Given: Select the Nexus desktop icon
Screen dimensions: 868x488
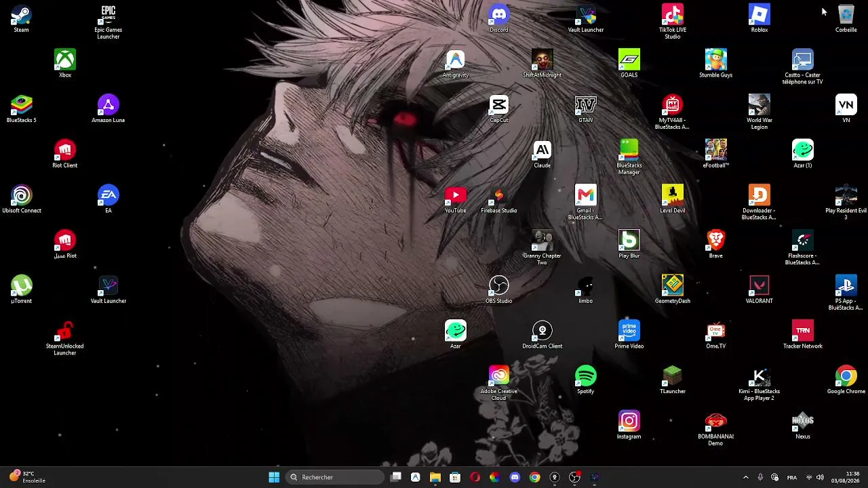Looking at the screenshot, I should [803, 426].
